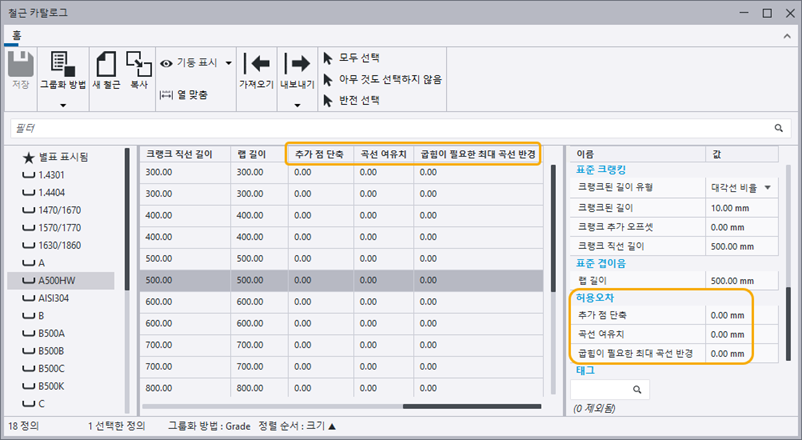
Task: Expand the dropdown arrow under 내보내기
Action: point(298,105)
